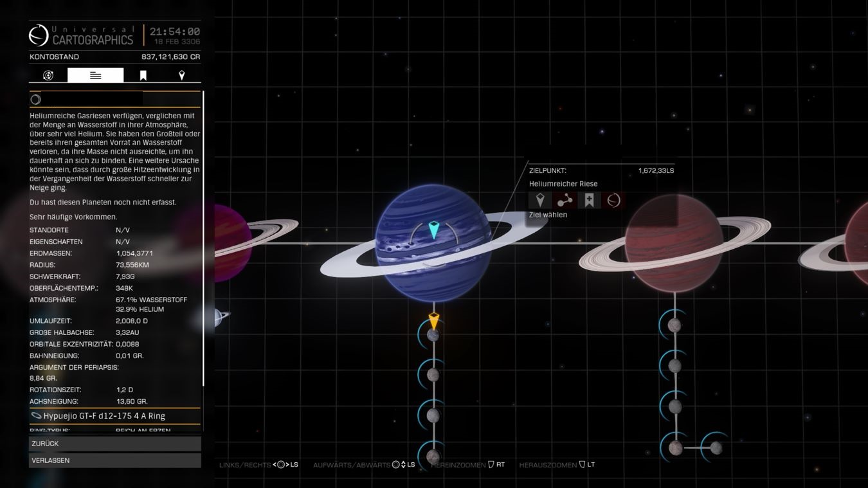Select the fourth moon beneath the red giant
This screenshot has width=868, height=488.
coord(674,447)
